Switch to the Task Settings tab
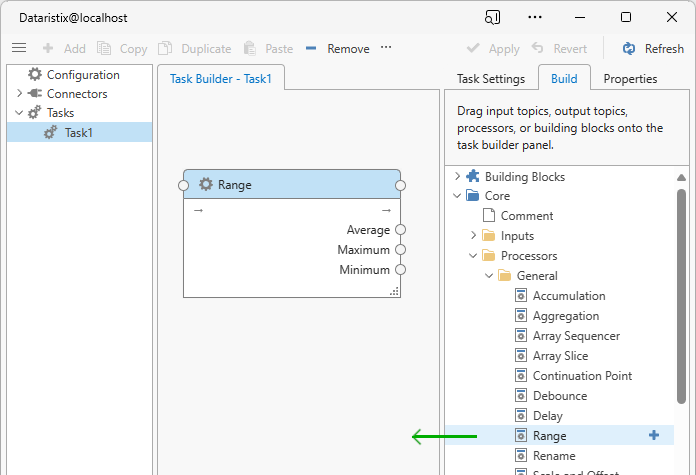Screen dimensions: 696x475 pyautogui.click(x=490, y=79)
